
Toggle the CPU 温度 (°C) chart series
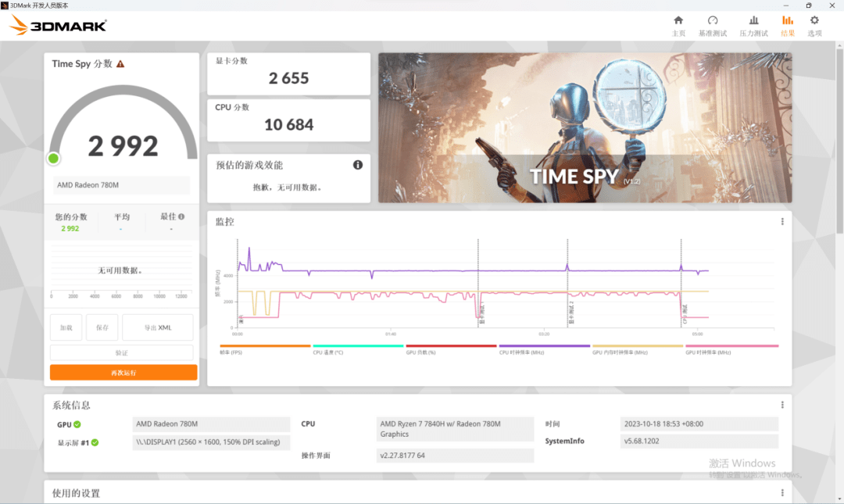[x=358, y=349]
